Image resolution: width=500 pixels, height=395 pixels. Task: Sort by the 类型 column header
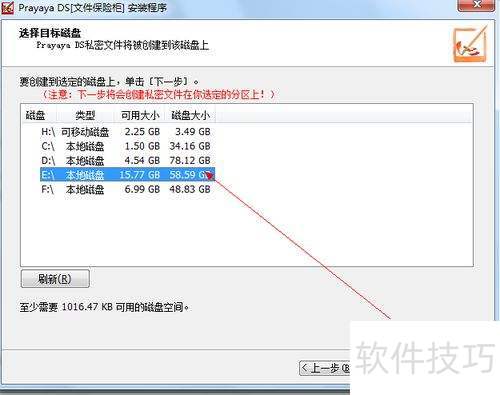point(86,115)
